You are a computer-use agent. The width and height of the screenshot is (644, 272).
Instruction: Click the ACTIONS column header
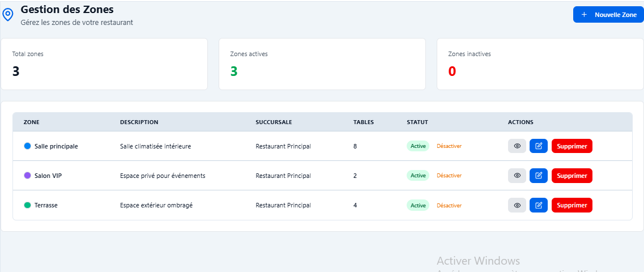[521, 122]
